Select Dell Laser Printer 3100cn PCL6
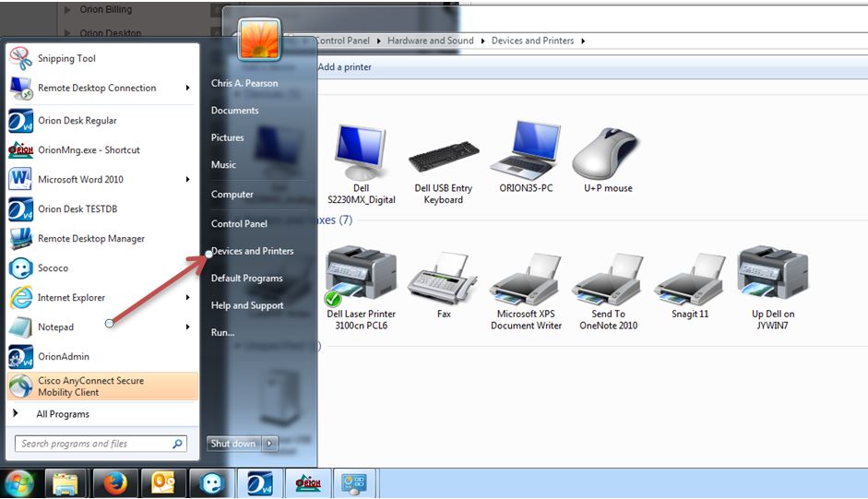 pos(361,288)
